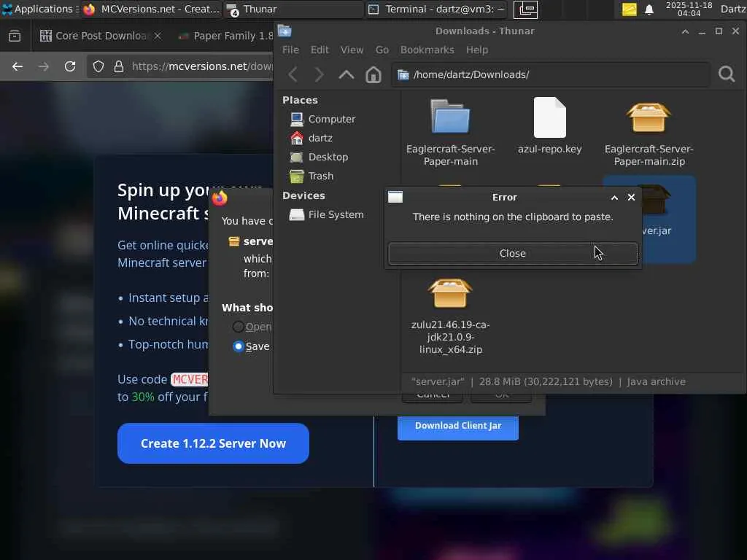Open the Thunar View menu
Image resolution: width=747 pixels, height=560 pixels.
coord(352,50)
